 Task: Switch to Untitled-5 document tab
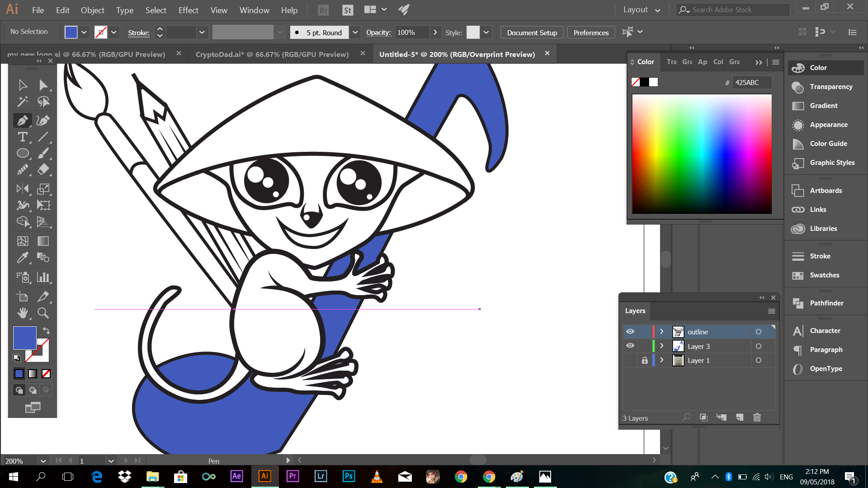457,54
